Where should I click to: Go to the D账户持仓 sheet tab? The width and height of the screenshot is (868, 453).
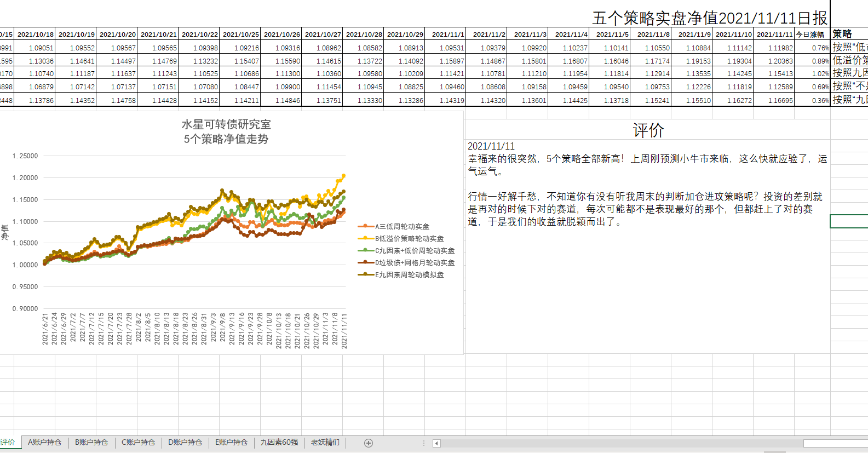(x=185, y=443)
